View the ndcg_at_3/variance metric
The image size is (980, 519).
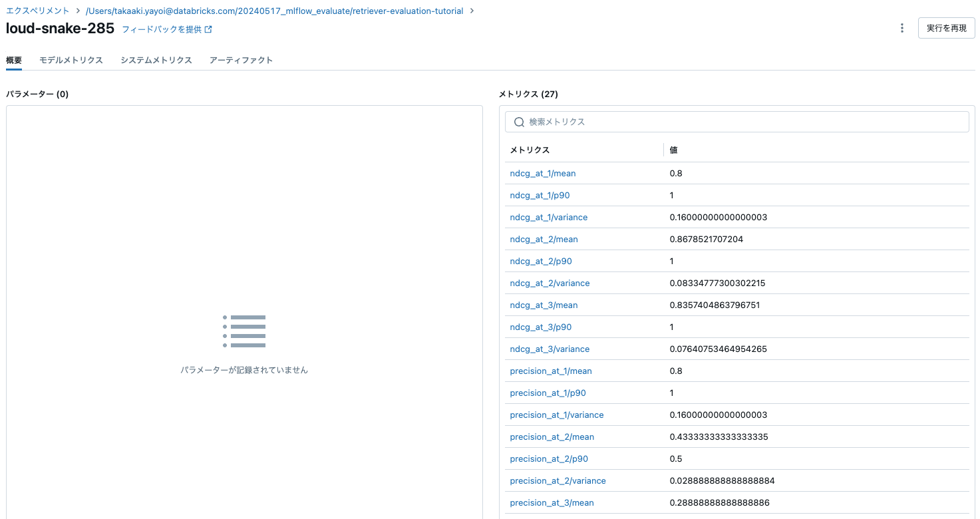pyautogui.click(x=550, y=349)
